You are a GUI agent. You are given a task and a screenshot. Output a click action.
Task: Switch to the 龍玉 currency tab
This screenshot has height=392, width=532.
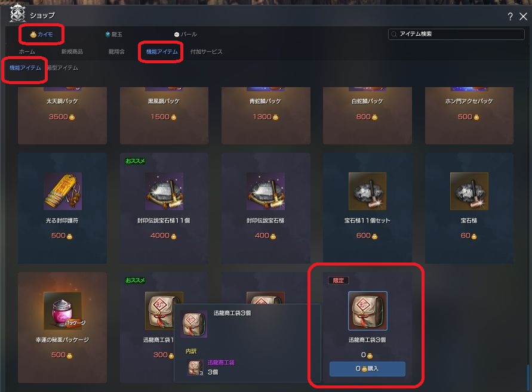pos(113,34)
